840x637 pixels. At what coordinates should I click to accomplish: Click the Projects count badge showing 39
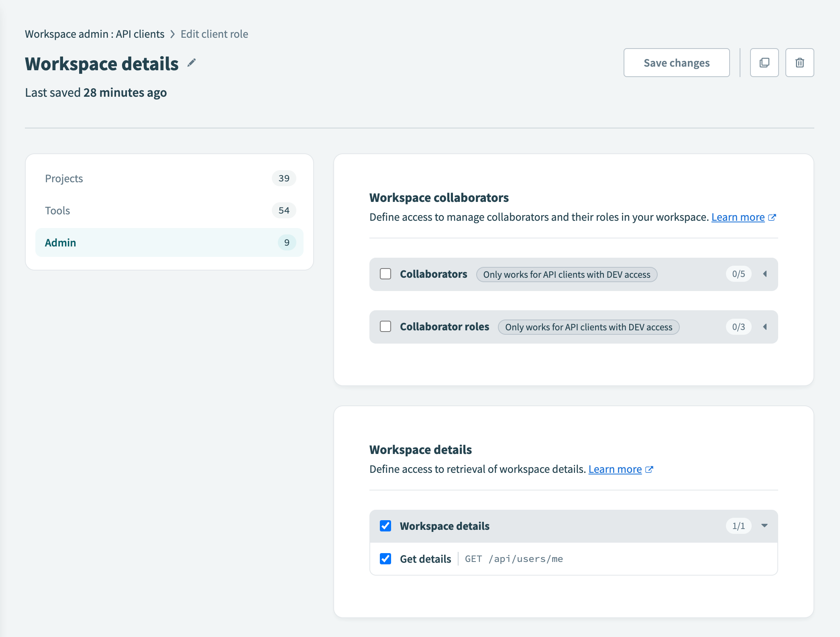284,178
